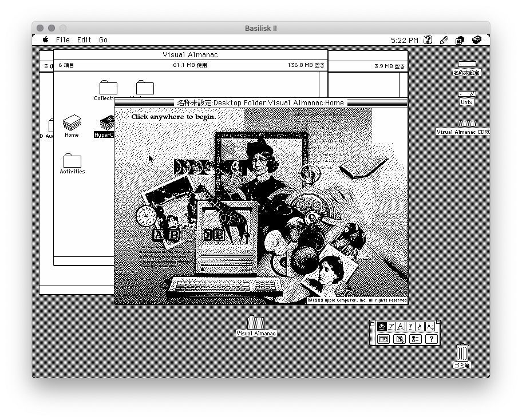The height and width of the screenshot is (420, 522).
Task: Click the "136.8 MB 空き" free space text
Action: coord(306,65)
